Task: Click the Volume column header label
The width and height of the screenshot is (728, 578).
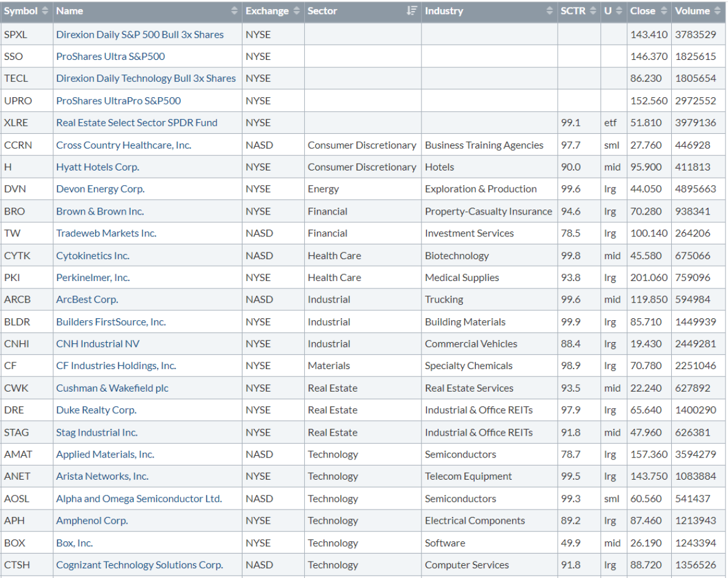Action: (692, 10)
